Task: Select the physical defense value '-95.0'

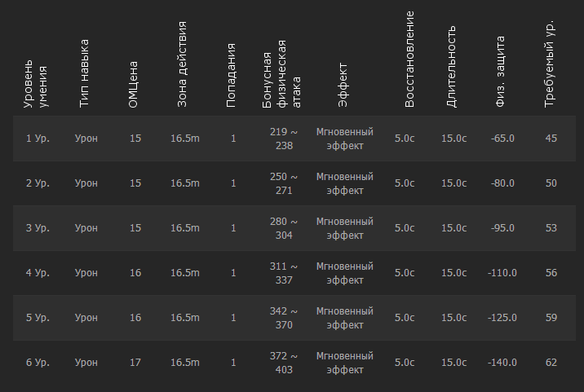Action: point(502,228)
